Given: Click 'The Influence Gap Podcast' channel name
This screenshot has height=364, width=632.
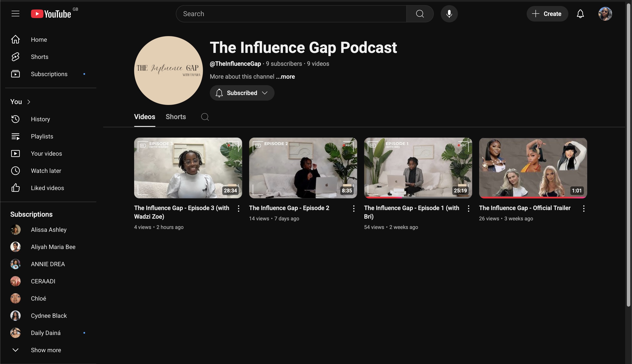Looking at the screenshot, I should point(303,48).
